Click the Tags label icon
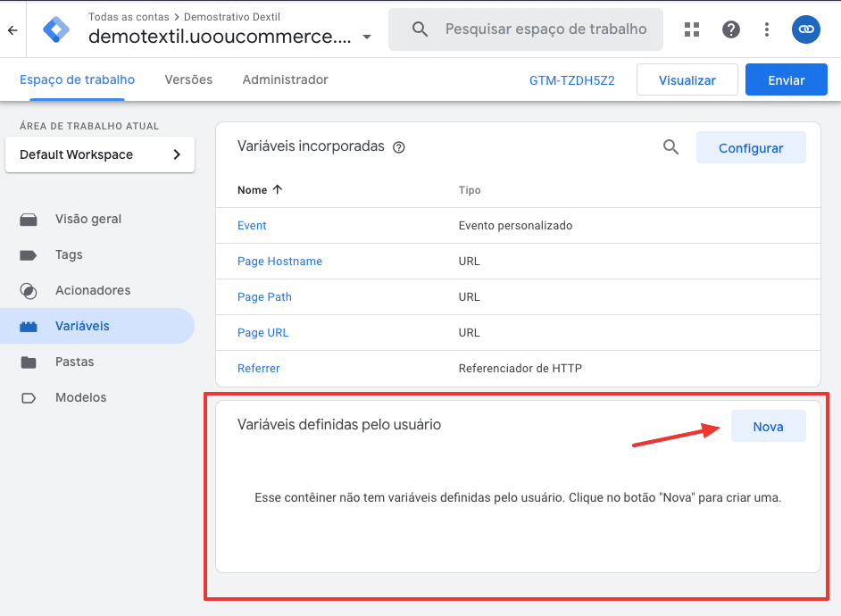The image size is (841, 616). coord(29,255)
